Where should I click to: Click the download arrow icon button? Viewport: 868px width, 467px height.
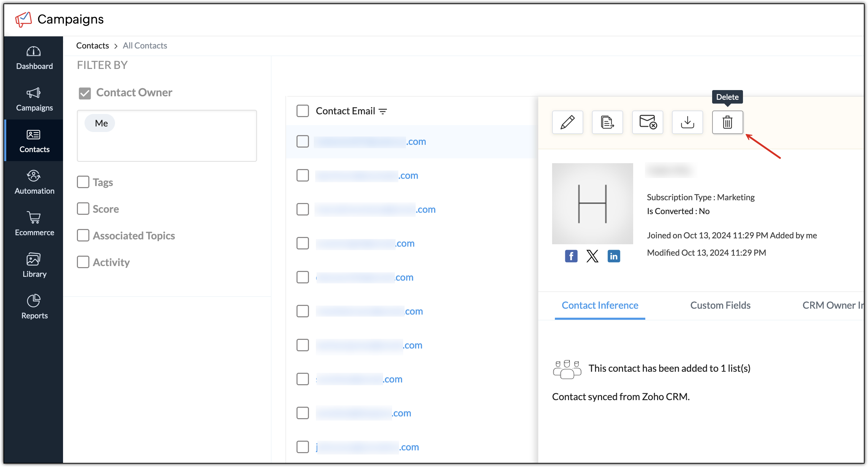click(687, 122)
